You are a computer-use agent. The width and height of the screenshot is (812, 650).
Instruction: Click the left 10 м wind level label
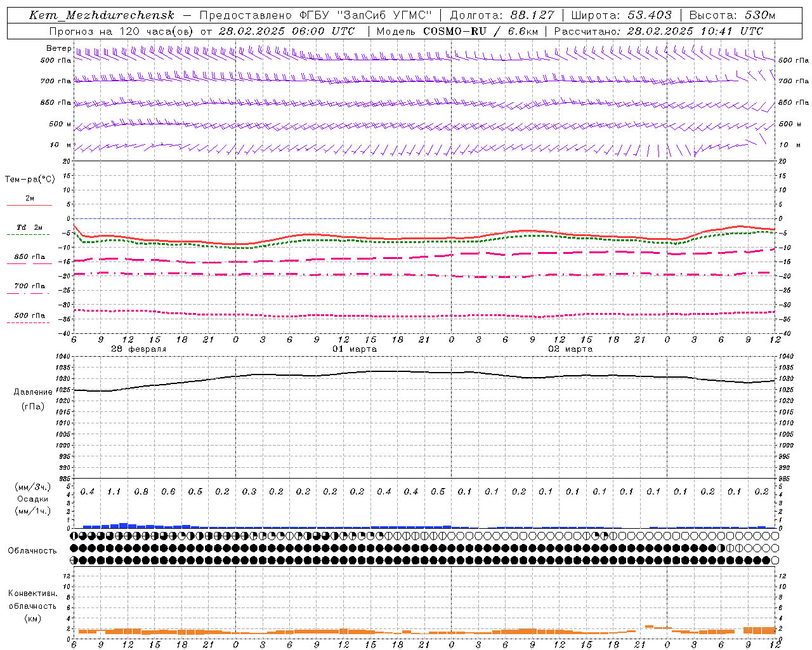coord(61,145)
